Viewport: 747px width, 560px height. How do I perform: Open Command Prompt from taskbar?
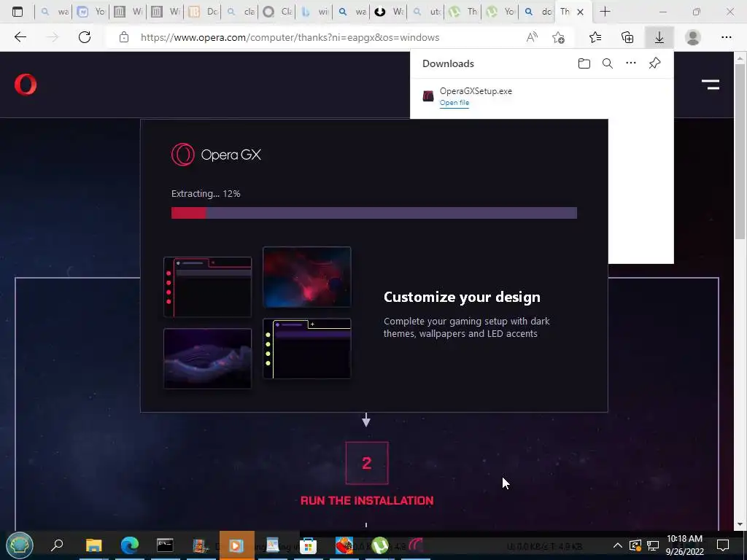coord(165,545)
